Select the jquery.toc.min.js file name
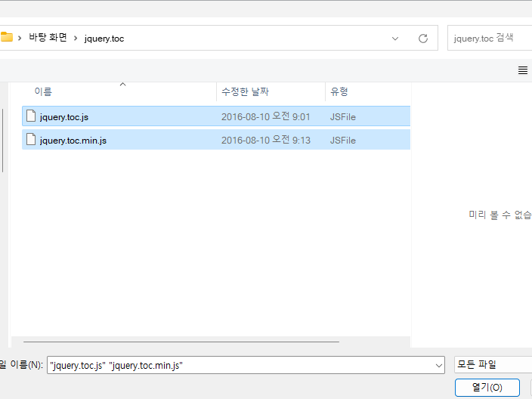 pyautogui.click(x=73, y=141)
